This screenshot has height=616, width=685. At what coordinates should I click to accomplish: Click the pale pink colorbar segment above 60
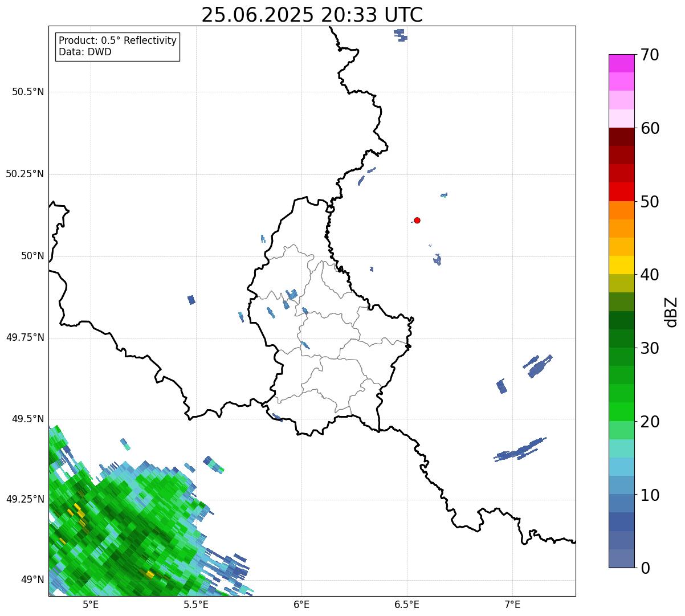click(x=621, y=119)
